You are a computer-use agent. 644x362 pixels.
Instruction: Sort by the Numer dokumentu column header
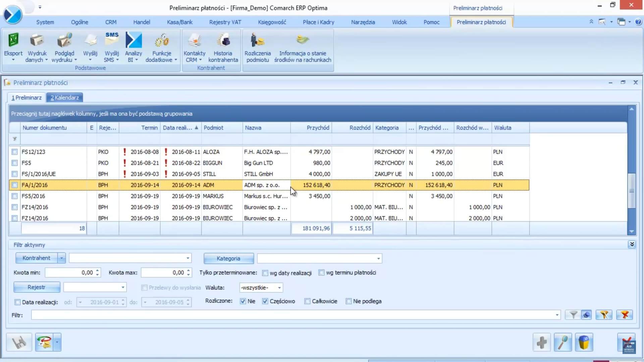pyautogui.click(x=54, y=128)
